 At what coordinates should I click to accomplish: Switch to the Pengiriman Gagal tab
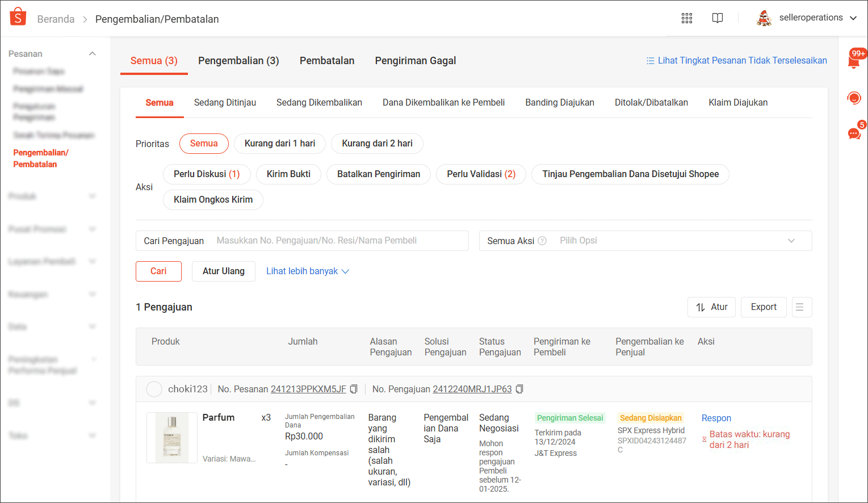coord(415,61)
